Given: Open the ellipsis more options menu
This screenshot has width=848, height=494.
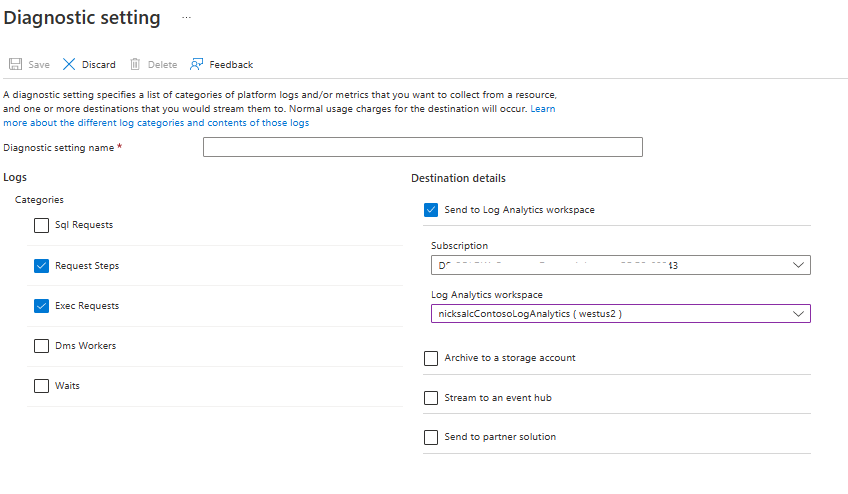Looking at the screenshot, I should coord(186,18).
